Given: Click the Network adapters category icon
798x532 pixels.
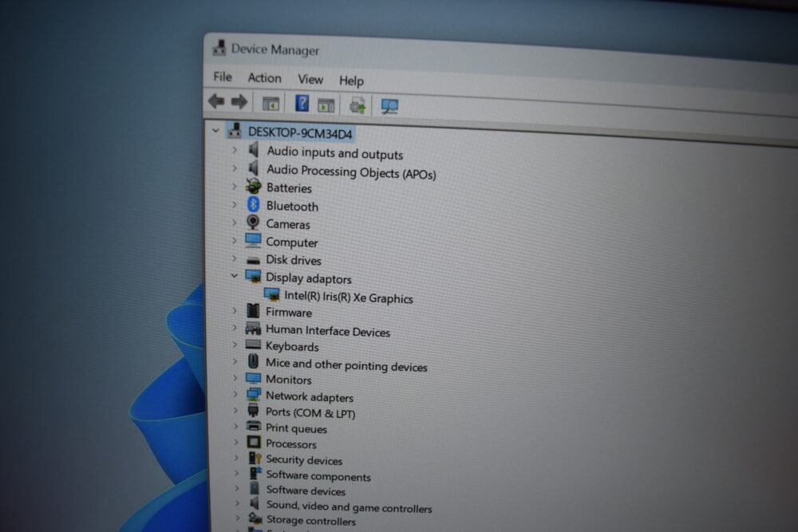Looking at the screenshot, I should pyautogui.click(x=253, y=395).
